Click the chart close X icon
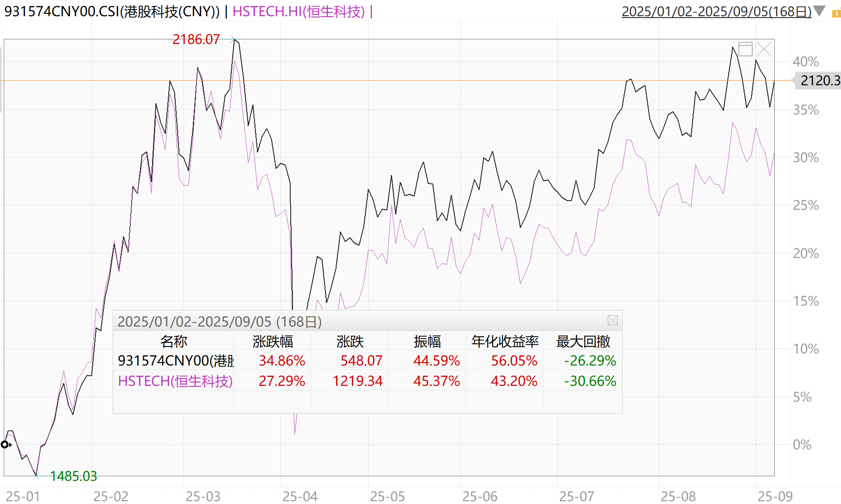The height and width of the screenshot is (504, 841). point(764,49)
